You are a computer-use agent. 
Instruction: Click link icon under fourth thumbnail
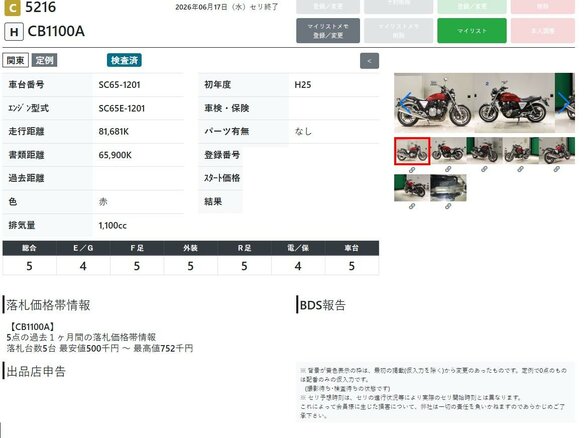[x=520, y=169]
